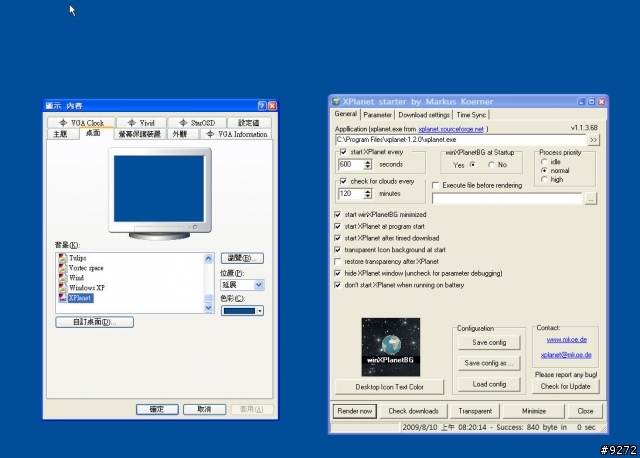Select the Tulips wallpaper icon in background list
This screenshot has height=458, width=640.
(x=63, y=258)
